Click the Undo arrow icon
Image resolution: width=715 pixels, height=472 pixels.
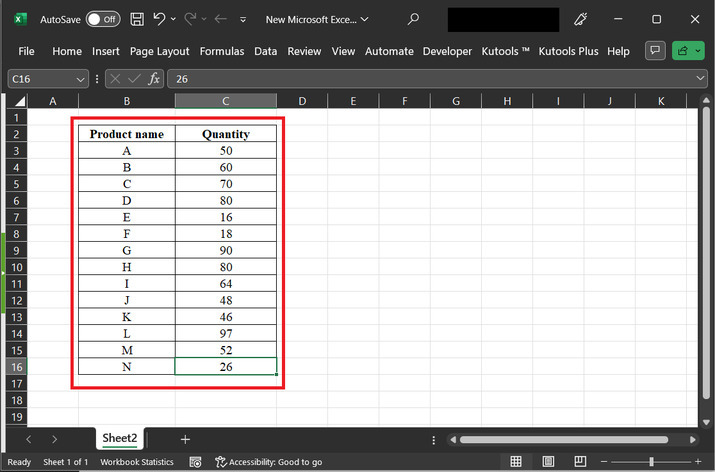[159, 19]
